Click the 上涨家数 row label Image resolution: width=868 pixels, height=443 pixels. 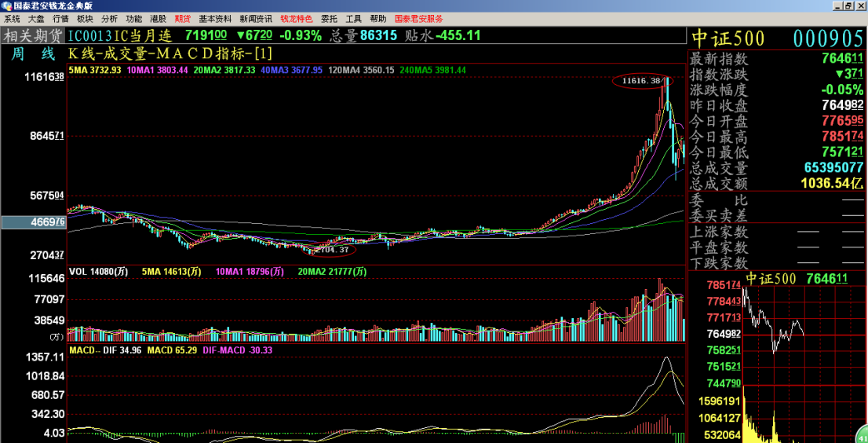[x=719, y=232]
